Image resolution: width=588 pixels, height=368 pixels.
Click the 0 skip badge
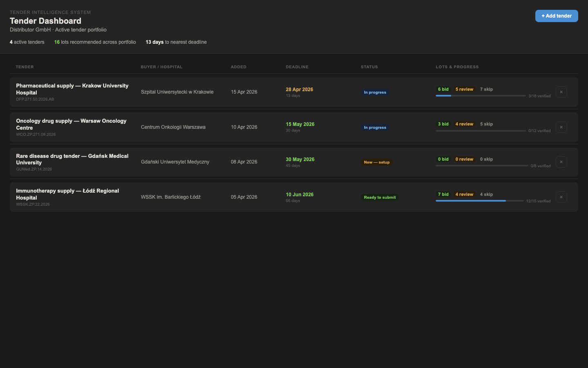click(x=486, y=159)
